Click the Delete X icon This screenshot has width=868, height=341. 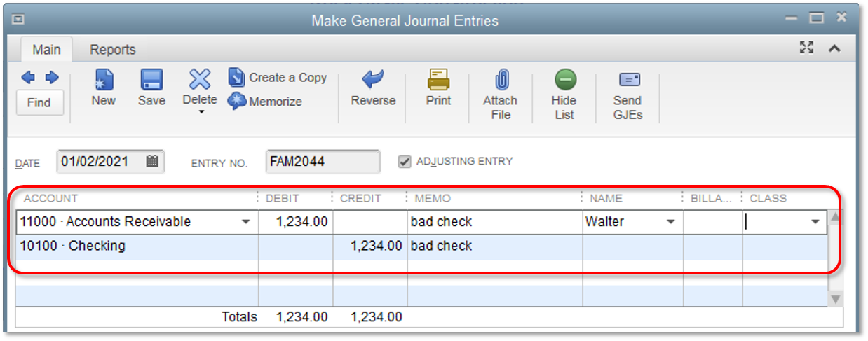200,79
